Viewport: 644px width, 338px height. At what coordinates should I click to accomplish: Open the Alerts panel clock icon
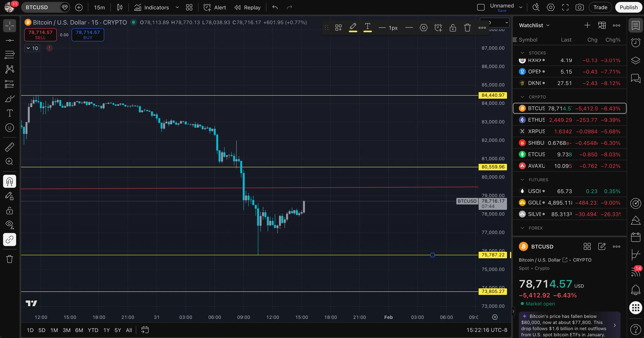pos(636,43)
